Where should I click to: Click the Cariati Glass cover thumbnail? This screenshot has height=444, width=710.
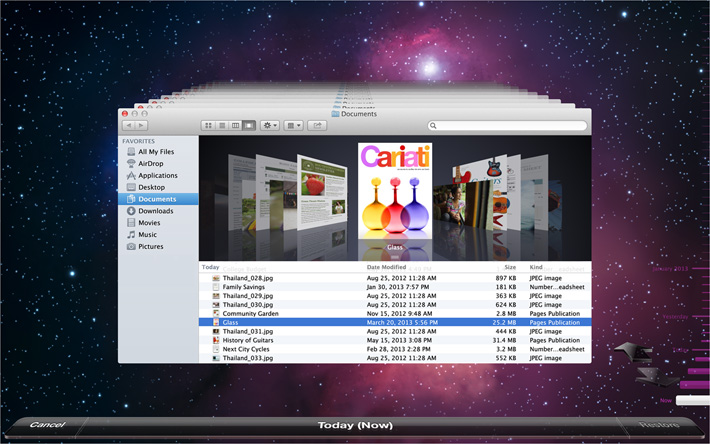[395, 191]
